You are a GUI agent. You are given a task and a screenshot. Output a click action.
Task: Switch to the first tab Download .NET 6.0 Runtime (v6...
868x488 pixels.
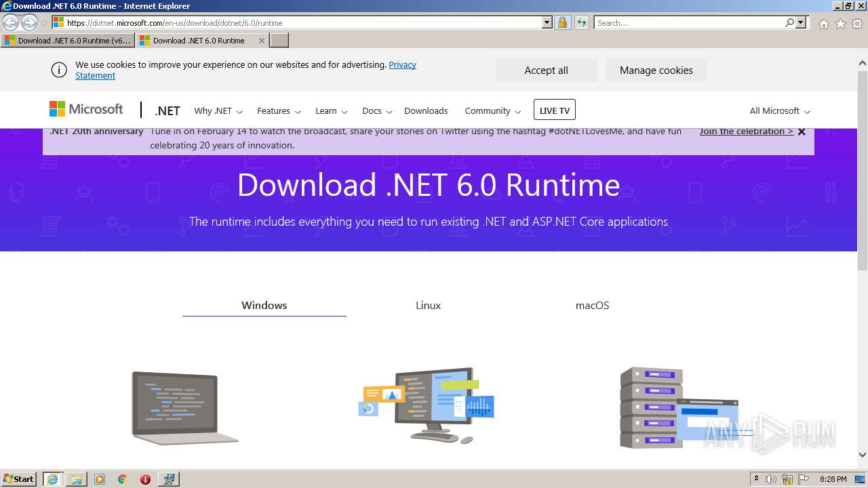click(67, 41)
